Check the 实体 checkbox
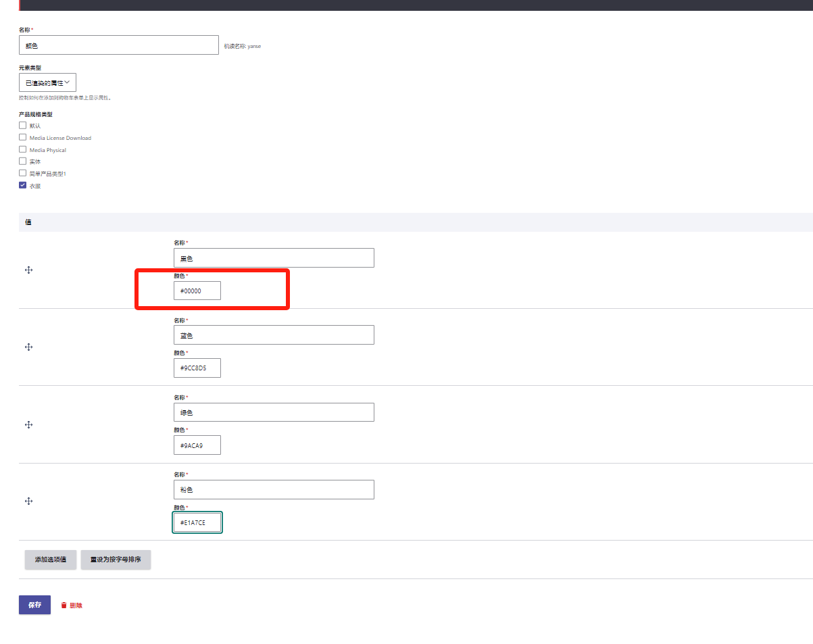The image size is (813, 644). pyautogui.click(x=23, y=162)
